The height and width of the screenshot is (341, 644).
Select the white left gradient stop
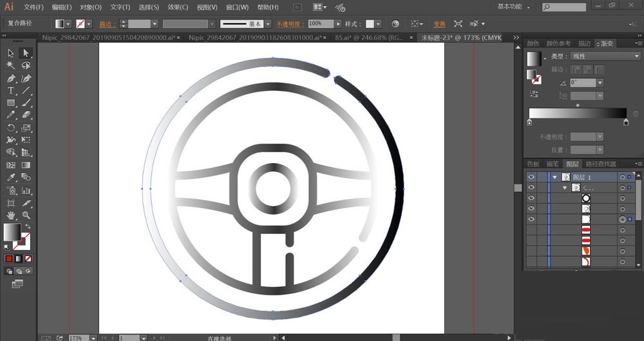[529, 122]
